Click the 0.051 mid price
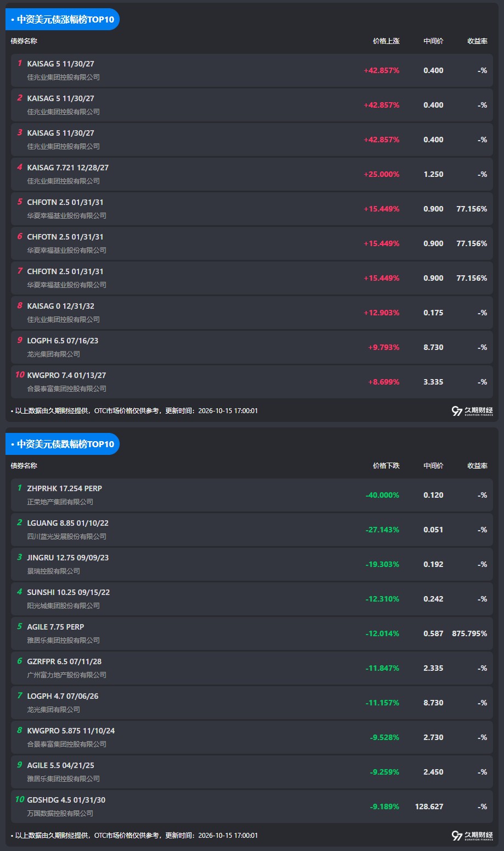This screenshot has height=851, width=504. tap(433, 530)
